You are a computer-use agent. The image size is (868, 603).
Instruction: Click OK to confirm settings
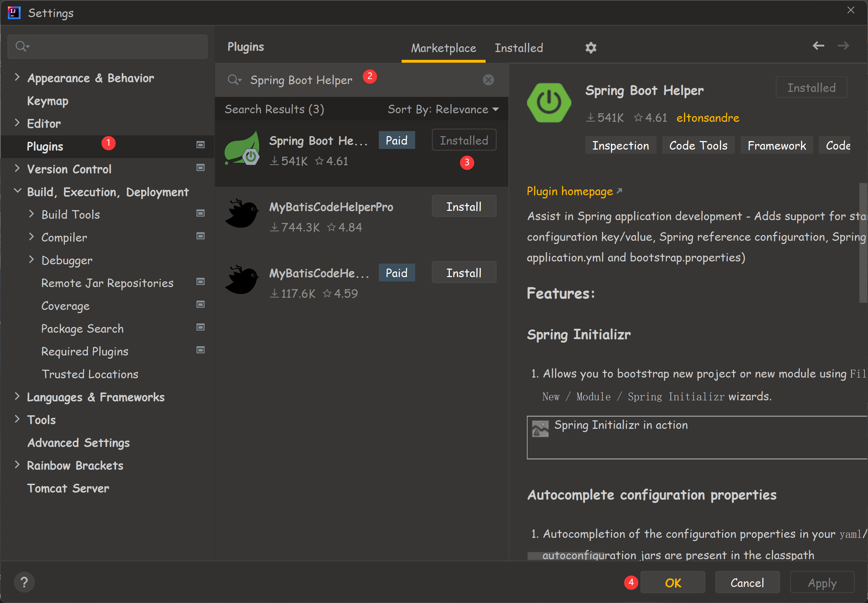coord(673,583)
